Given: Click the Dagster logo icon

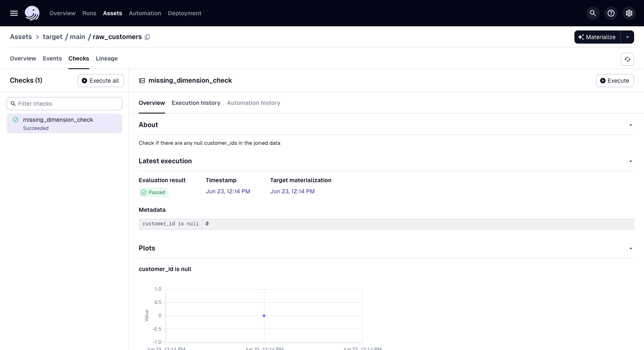Looking at the screenshot, I should [32, 13].
